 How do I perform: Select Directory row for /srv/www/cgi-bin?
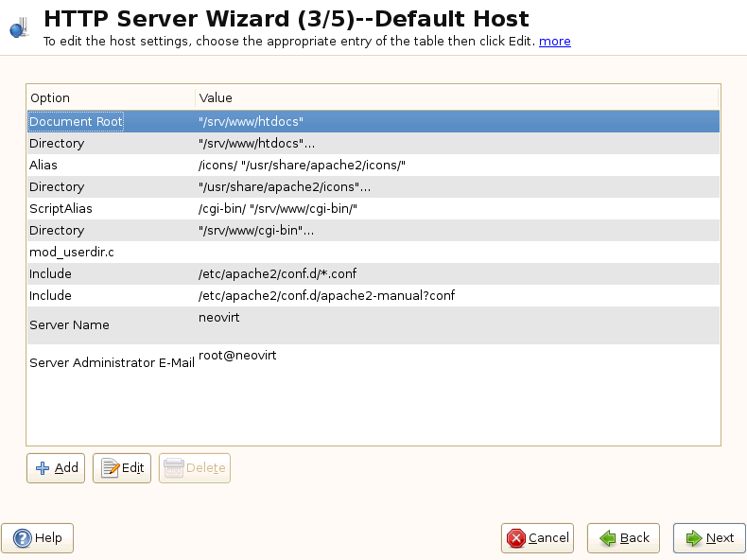(373, 231)
